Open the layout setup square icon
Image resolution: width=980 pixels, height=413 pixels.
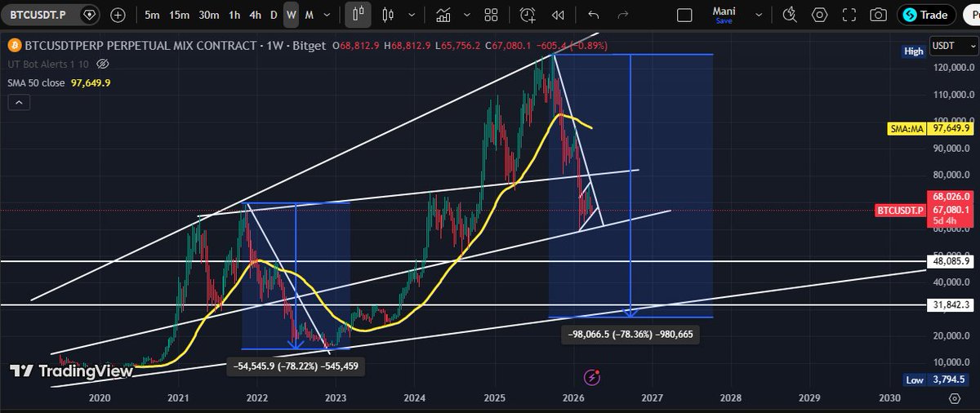685,15
